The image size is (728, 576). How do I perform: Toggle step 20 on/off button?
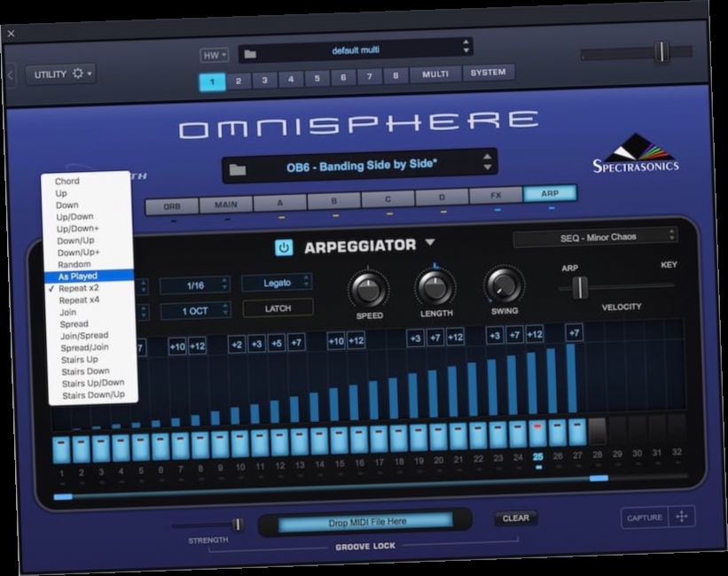pos(438,437)
